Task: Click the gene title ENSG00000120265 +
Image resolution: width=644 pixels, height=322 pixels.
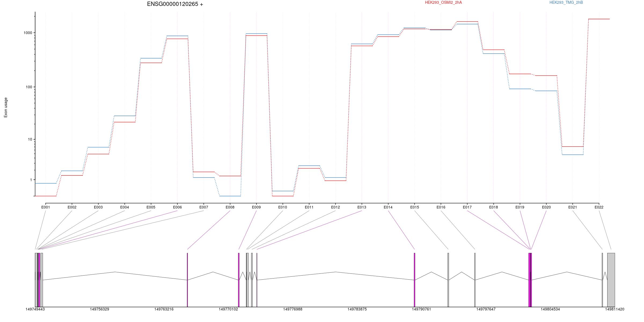Action: (175, 4)
